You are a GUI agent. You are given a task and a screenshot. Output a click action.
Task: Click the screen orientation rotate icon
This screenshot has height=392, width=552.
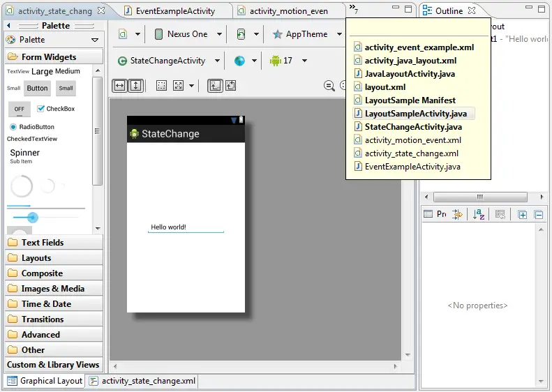pyautogui.click(x=241, y=34)
